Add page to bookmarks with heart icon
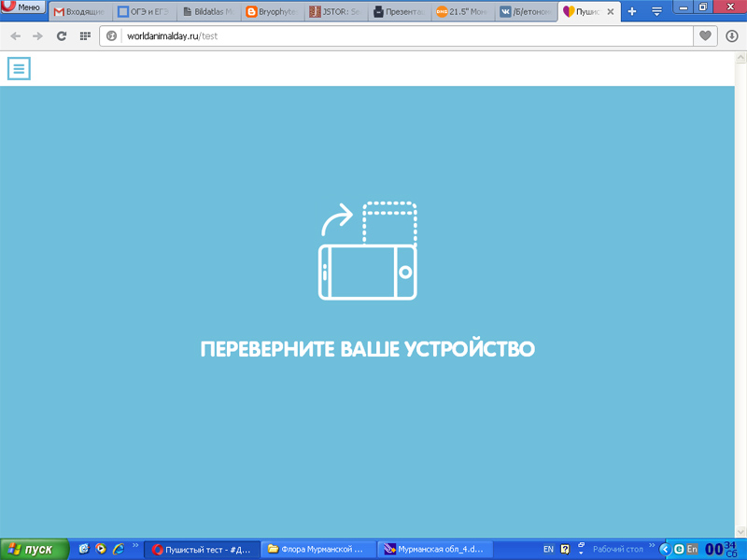Image resolution: width=747 pixels, height=560 pixels. coord(706,36)
